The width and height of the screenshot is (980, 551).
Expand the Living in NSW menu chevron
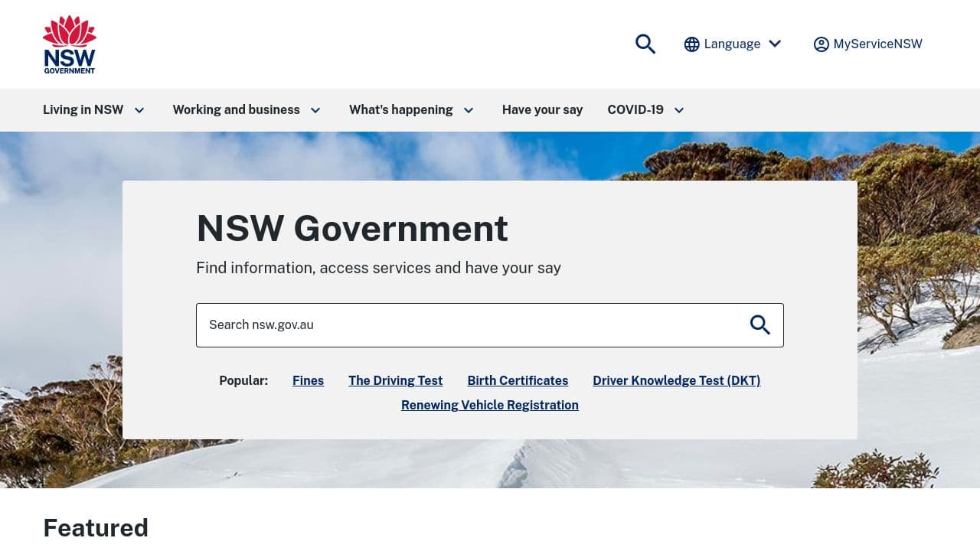(139, 110)
